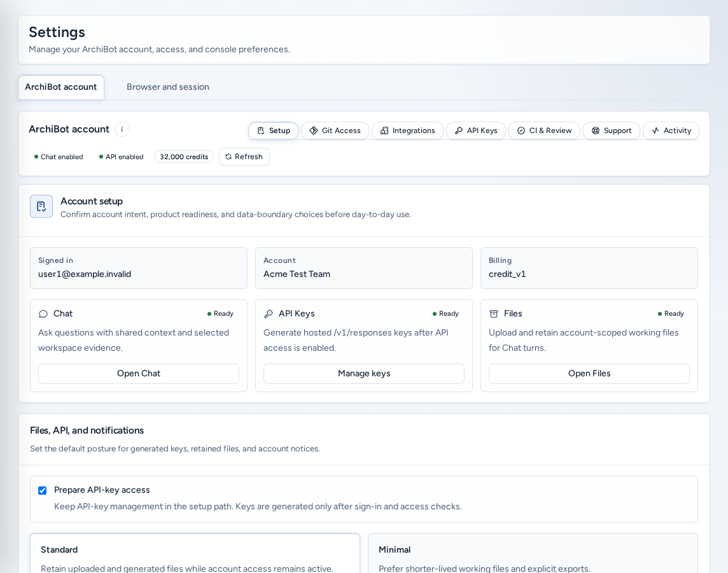The height and width of the screenshot is (573, 728).
Task: Open the Support section
Action: [611, 131]
